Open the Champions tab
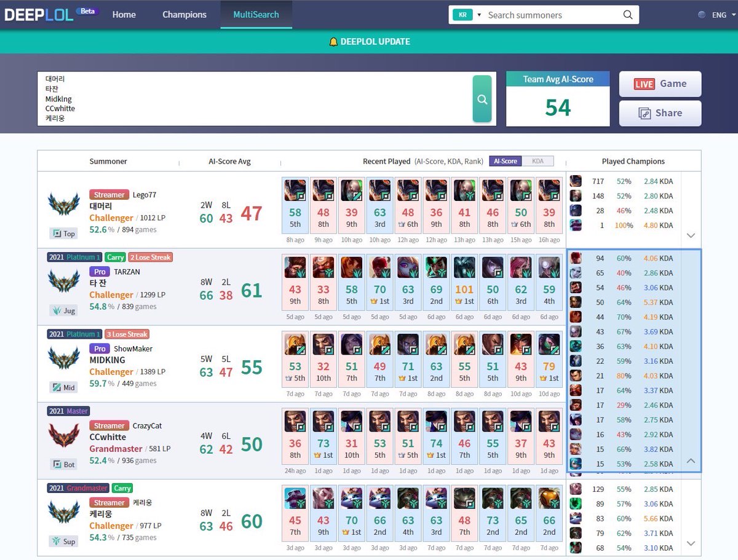Image resolution: width=738 pixels, height=560 pixels. coord(184,15)
